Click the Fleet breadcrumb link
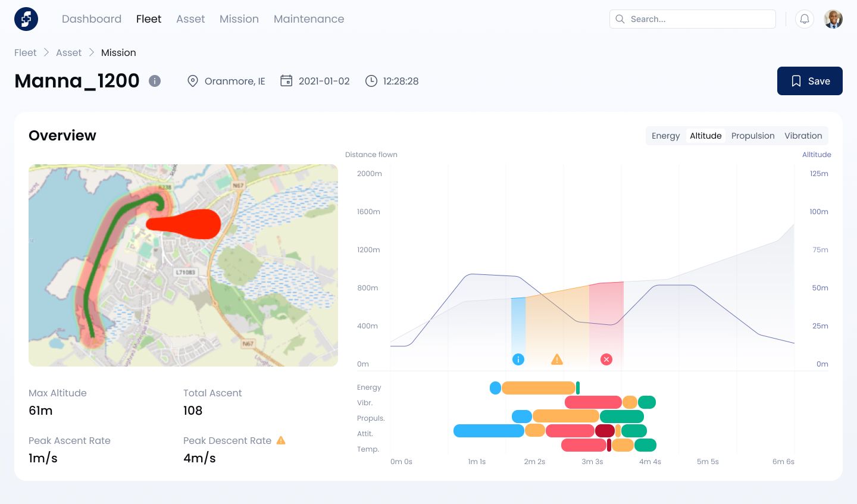Screen dimensions: 857x504 pos(25,52)
